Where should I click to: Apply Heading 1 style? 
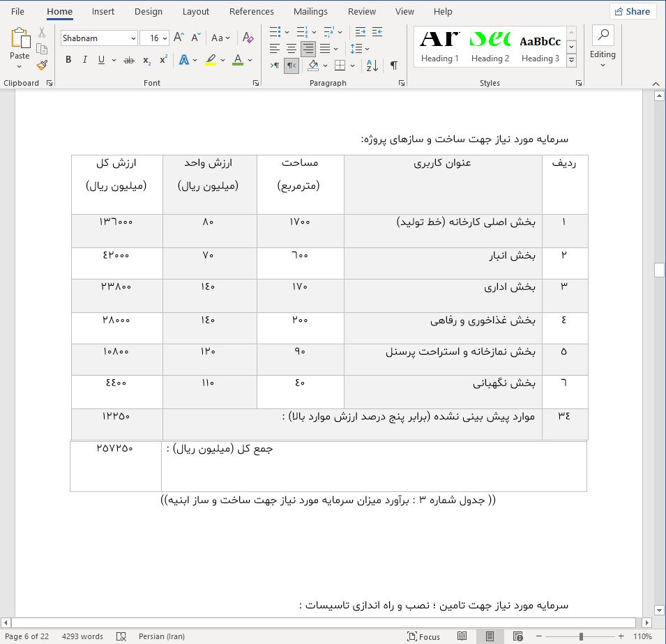coord(439,47)
